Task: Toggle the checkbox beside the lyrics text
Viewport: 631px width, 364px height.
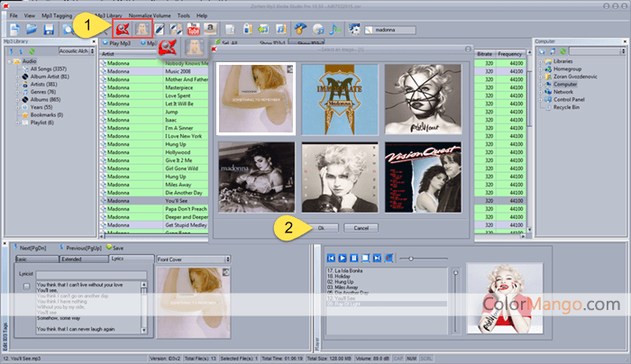Action: [x=26, y=287]
